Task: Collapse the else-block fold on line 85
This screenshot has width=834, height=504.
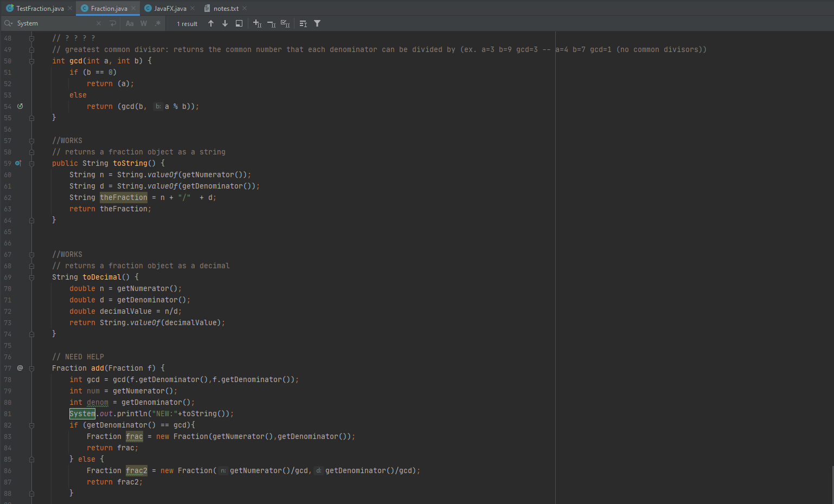Action: (31, 459)
